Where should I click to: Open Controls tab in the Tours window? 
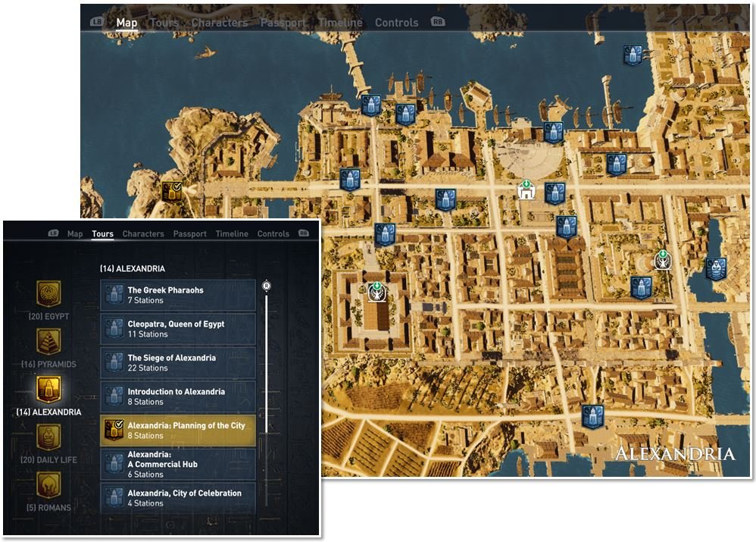(x=273, y=233)
